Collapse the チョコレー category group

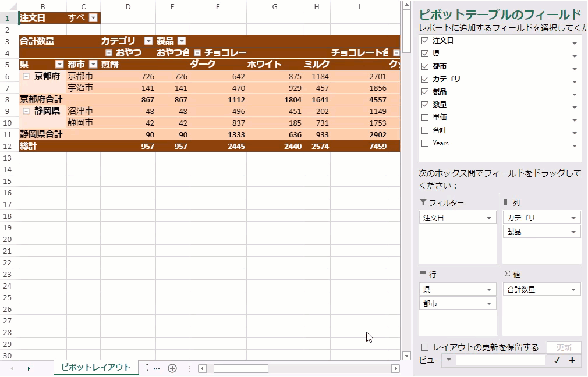coord(197,53)
